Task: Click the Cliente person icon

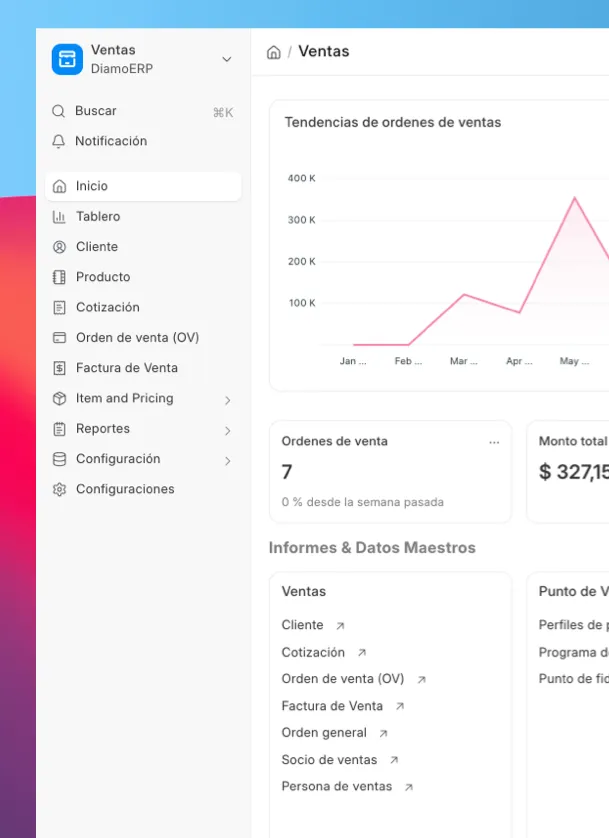Action: [59, 247]
